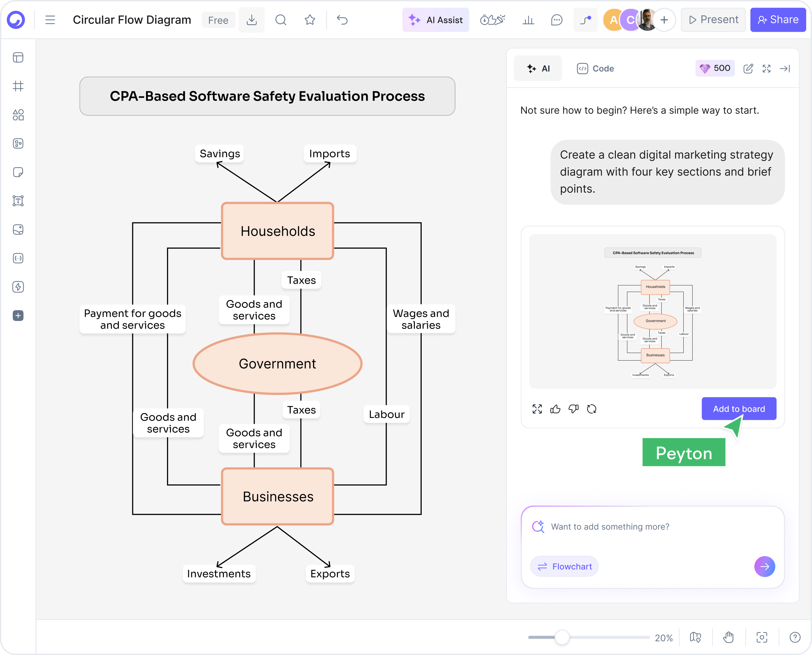Open the templates panel icon in sidebar

[x=18, y=57]
